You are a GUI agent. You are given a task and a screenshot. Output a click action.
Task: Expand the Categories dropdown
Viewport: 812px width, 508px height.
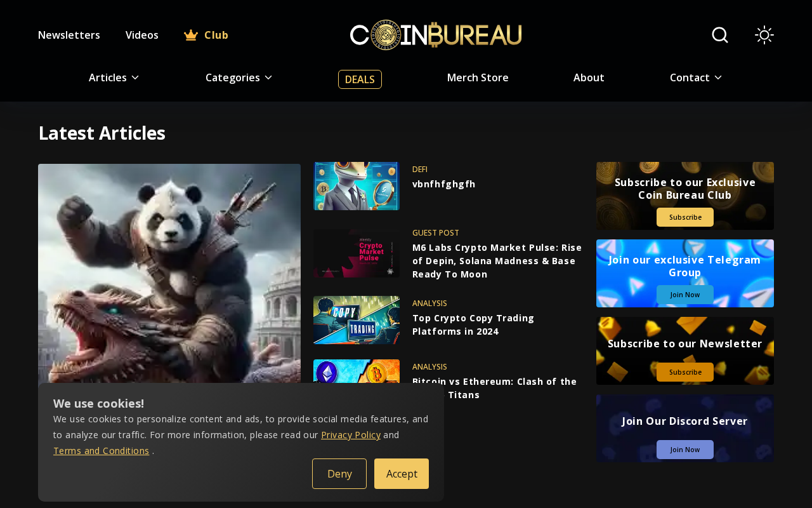coord(239,77)
